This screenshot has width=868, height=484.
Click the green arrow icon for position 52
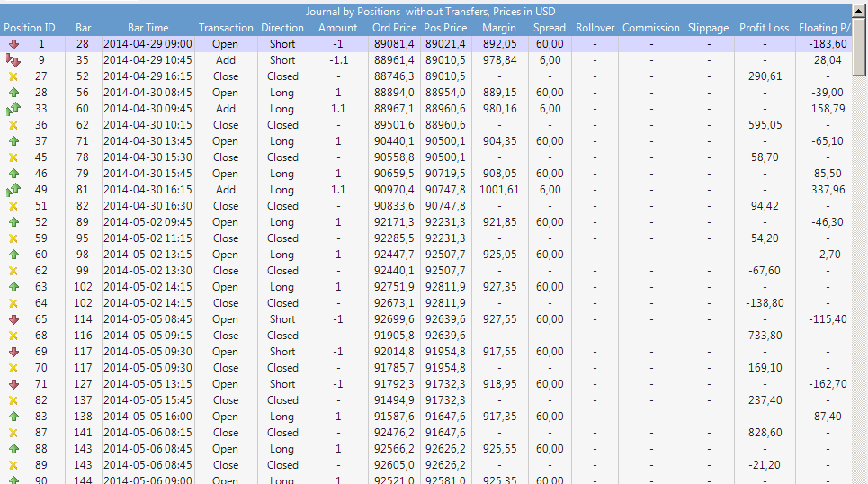tap(13, 222)
